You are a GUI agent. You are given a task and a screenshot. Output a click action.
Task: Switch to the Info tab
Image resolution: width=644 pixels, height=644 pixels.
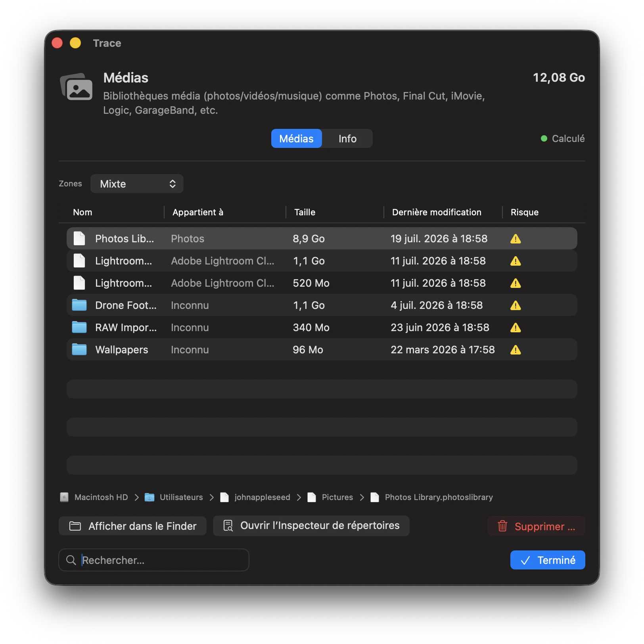tap(347, 138)
